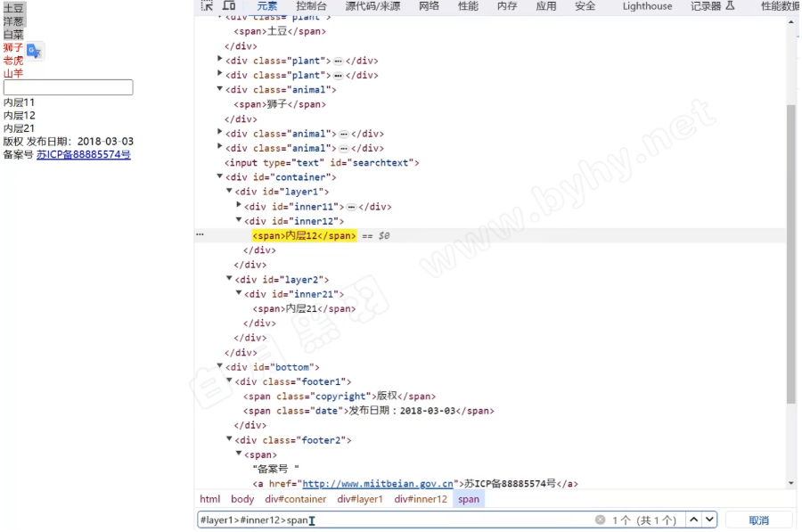Click ellipsis beside the selected span row

coord(200,236)
